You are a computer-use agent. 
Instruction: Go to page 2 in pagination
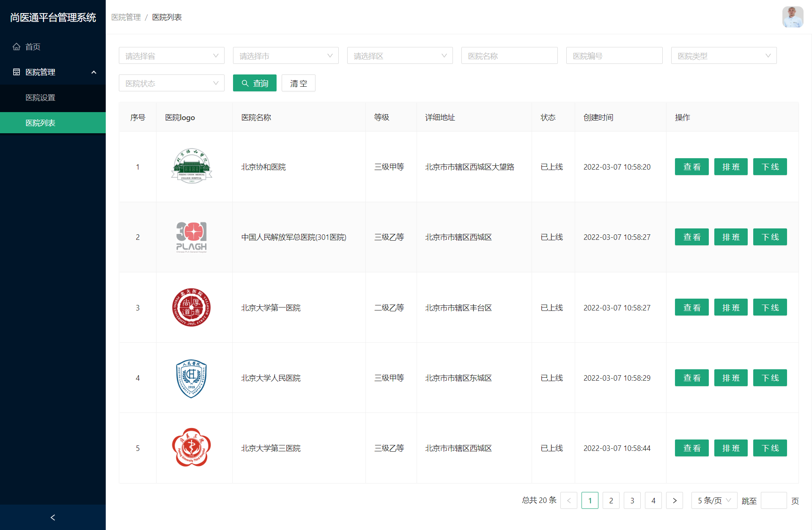click(611, 500)
